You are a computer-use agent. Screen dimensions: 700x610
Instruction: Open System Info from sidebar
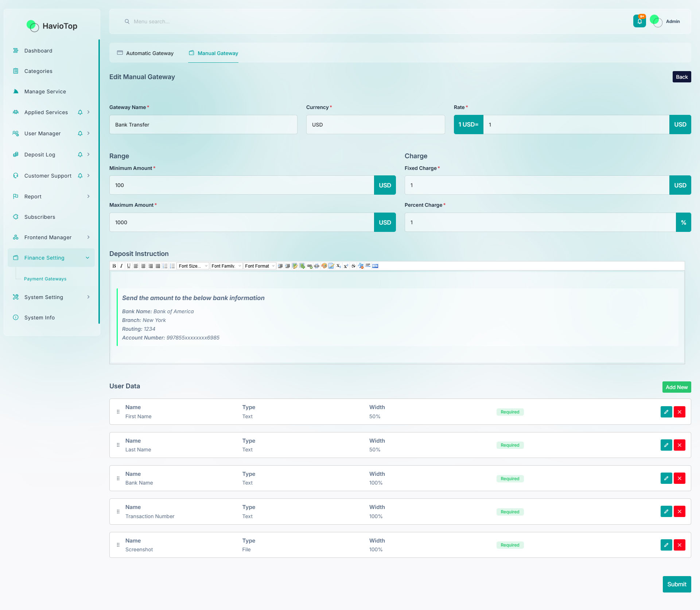pyautogui.click(x=51, y=318)
